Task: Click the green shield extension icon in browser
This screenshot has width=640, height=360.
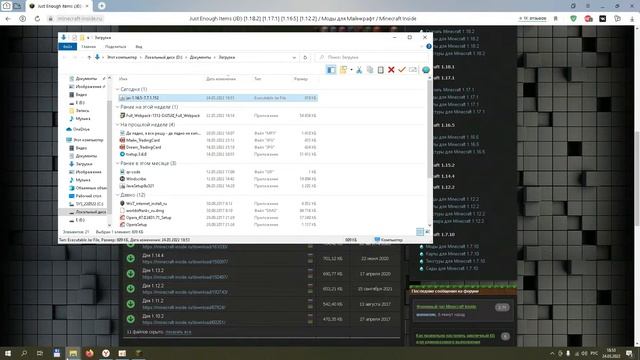Action: click(x=573, y=19)
